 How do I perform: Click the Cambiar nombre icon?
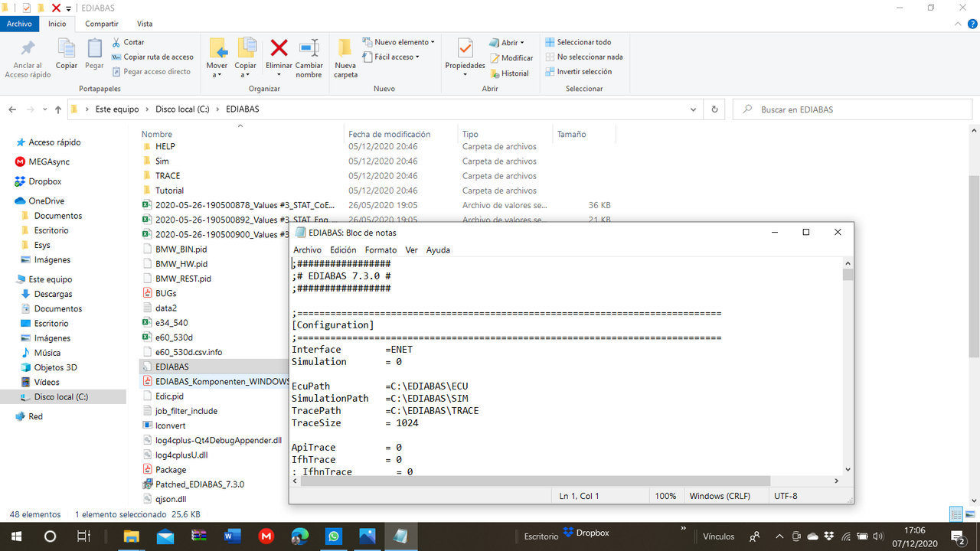point(309,48)
